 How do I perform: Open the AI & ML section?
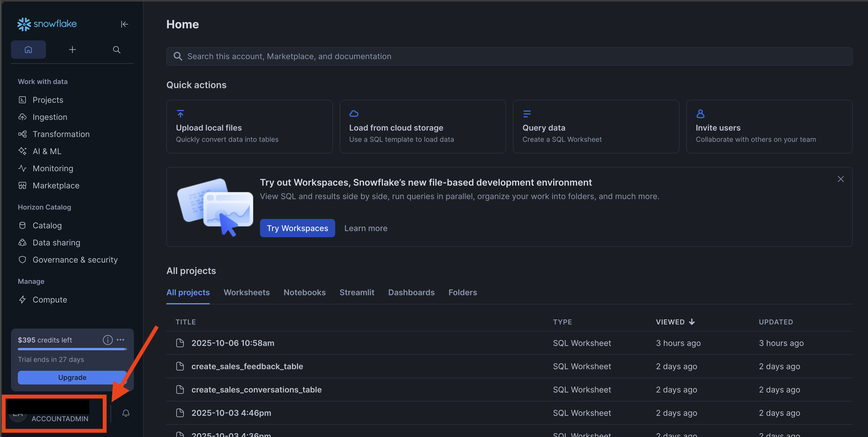point(47,151)
